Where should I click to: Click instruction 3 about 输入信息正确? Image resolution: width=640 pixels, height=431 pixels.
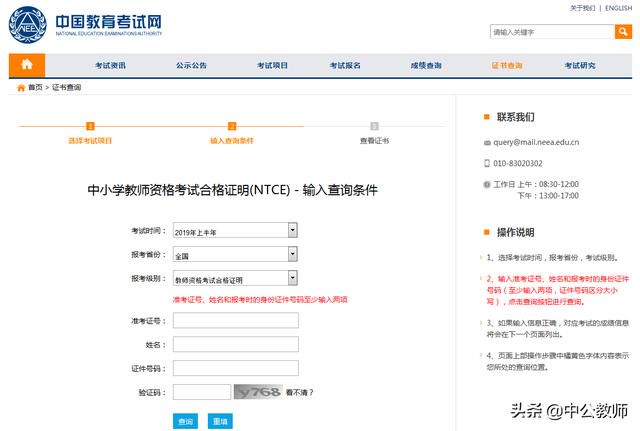click(x=557, y=329)
